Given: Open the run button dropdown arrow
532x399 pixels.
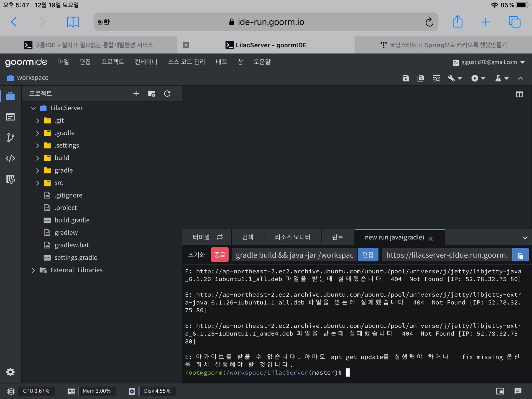Looking at the screenshot, I should [x=483, y=78].
